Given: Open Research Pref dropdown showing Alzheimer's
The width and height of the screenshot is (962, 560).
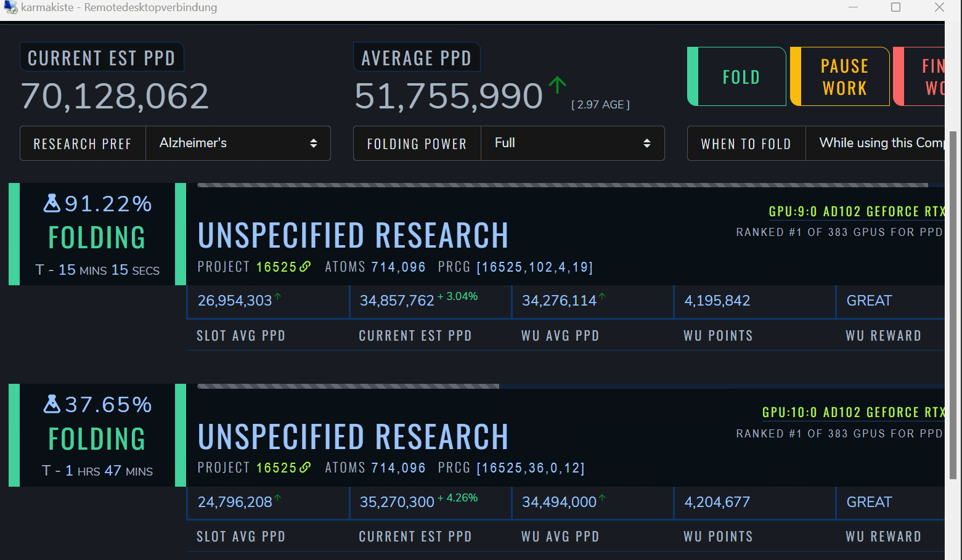Looking at the screenshot, I should tap(238, 144).
